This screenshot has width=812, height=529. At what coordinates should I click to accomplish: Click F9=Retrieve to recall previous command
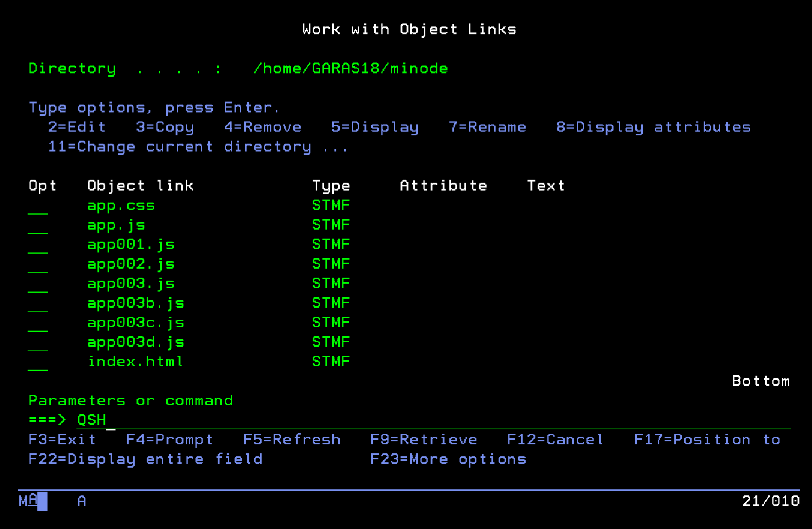coord(423,440)
